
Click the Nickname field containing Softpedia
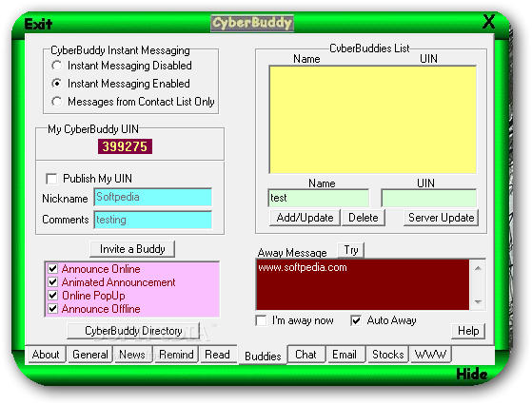(153, 197)
